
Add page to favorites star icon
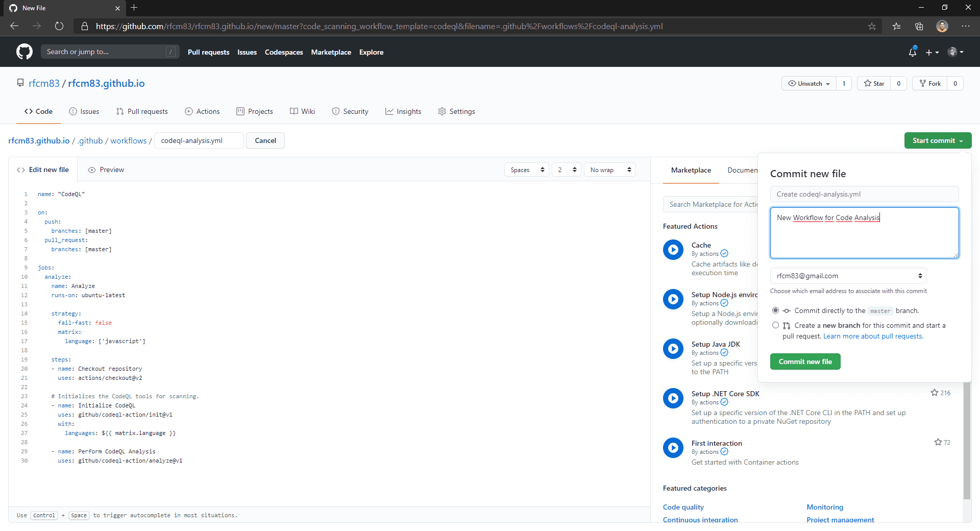[872, 26]
